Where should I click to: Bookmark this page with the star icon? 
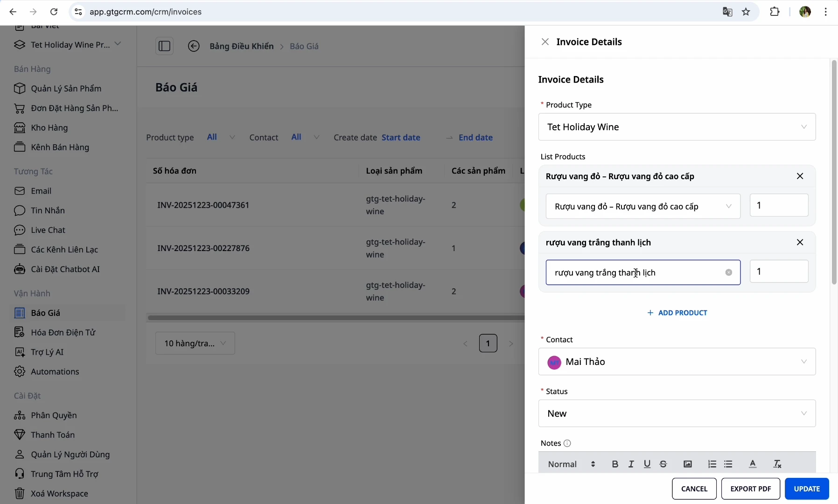[746, 12]
